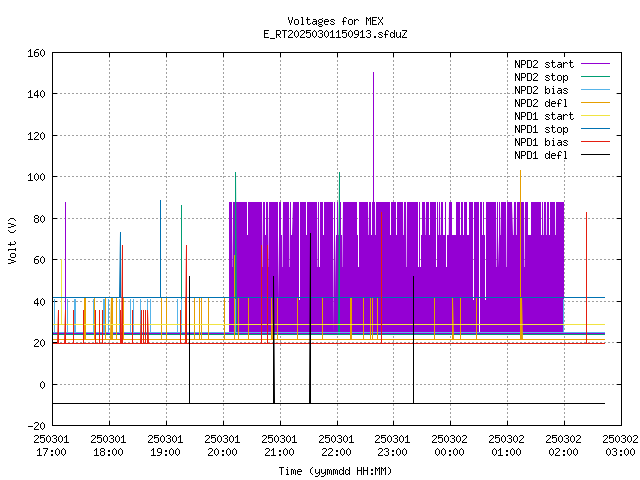This screenshot has width=640, height=480.
Task: Click the purple NPD2 start legend line sample
Action: click(596, 64)
